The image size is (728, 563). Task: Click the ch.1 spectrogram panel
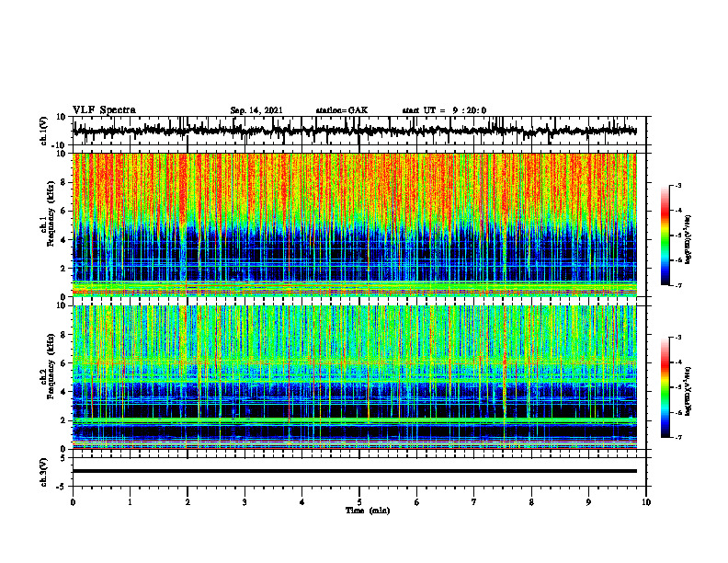[x=354, y=224]
